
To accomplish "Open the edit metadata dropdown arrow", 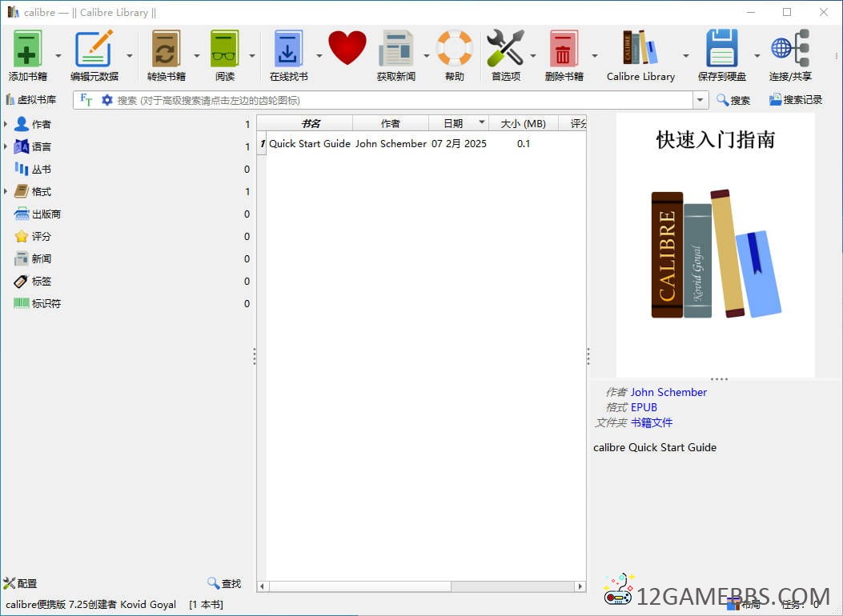I will click(130, 55).
